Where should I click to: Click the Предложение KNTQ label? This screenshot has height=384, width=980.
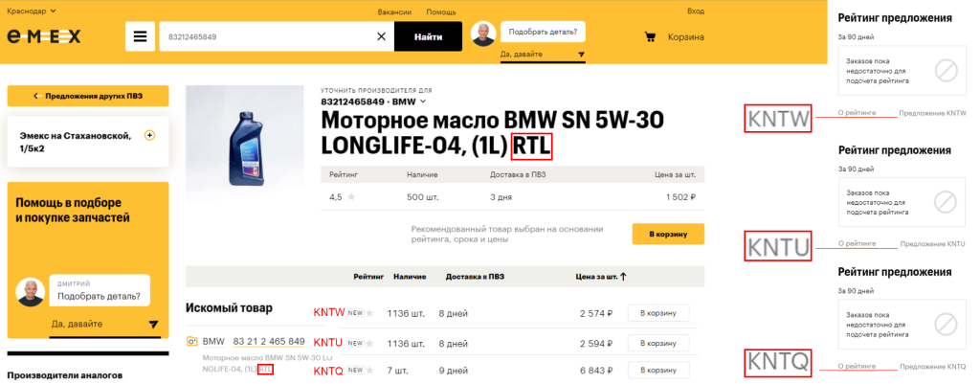pos(932,366)
